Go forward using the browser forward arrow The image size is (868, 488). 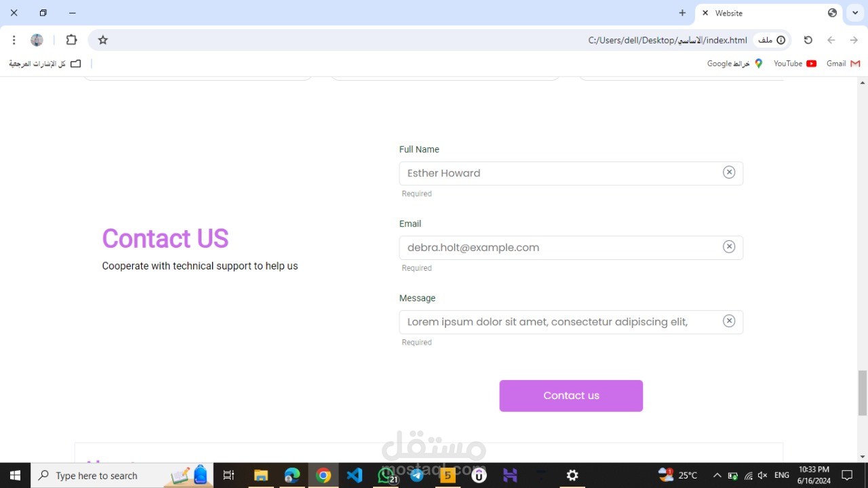831,40
